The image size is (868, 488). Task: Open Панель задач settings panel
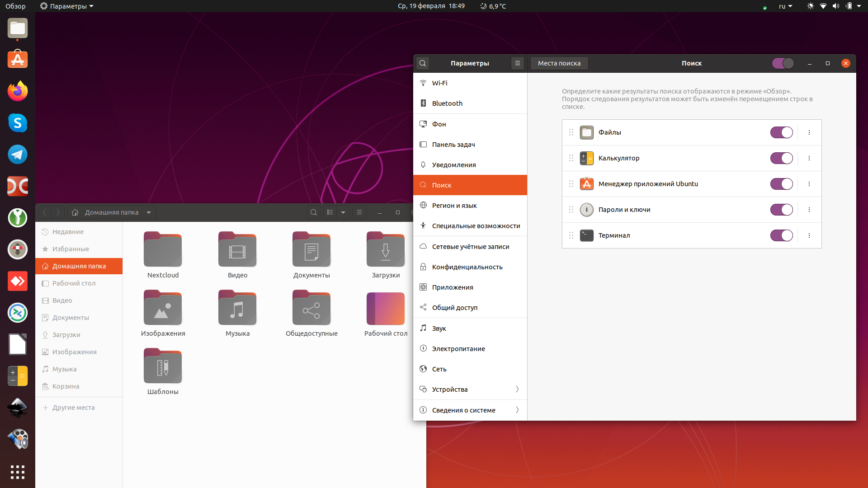tap(470, 145)
